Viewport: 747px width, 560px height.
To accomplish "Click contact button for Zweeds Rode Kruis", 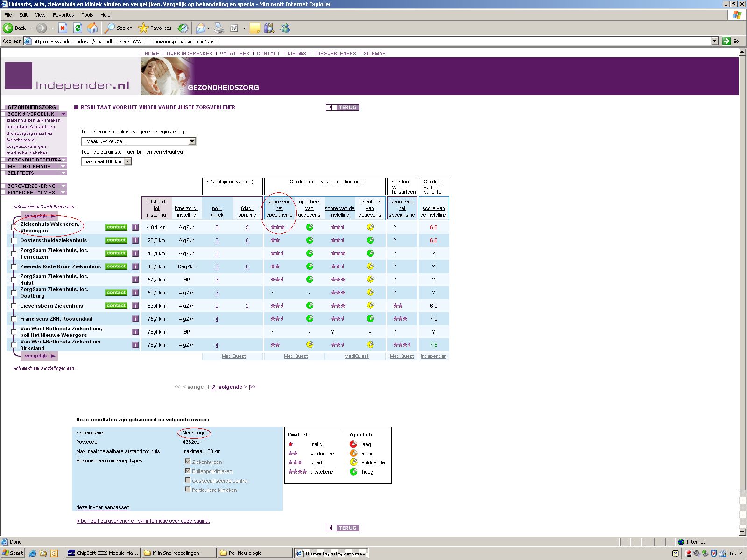I will tap(116, 266).
